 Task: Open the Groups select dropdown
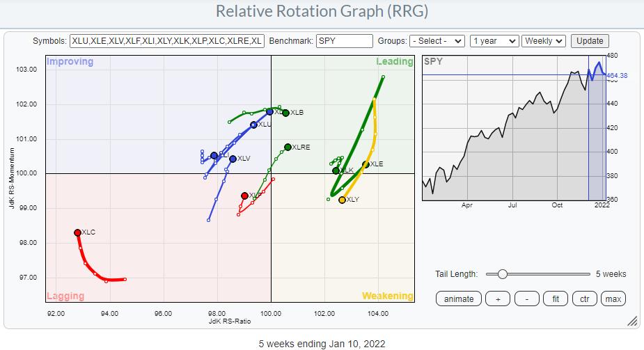click(x=437, y=41)
